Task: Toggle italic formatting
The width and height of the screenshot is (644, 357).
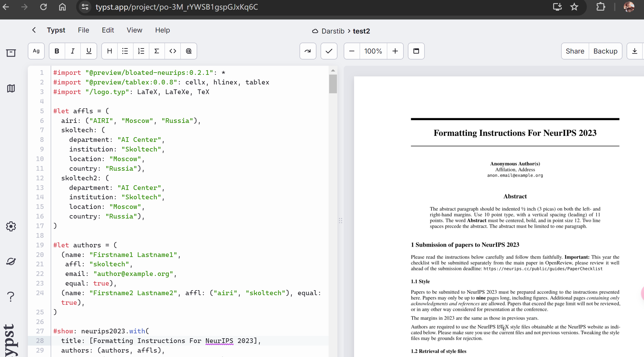Action: pos(73,51)
